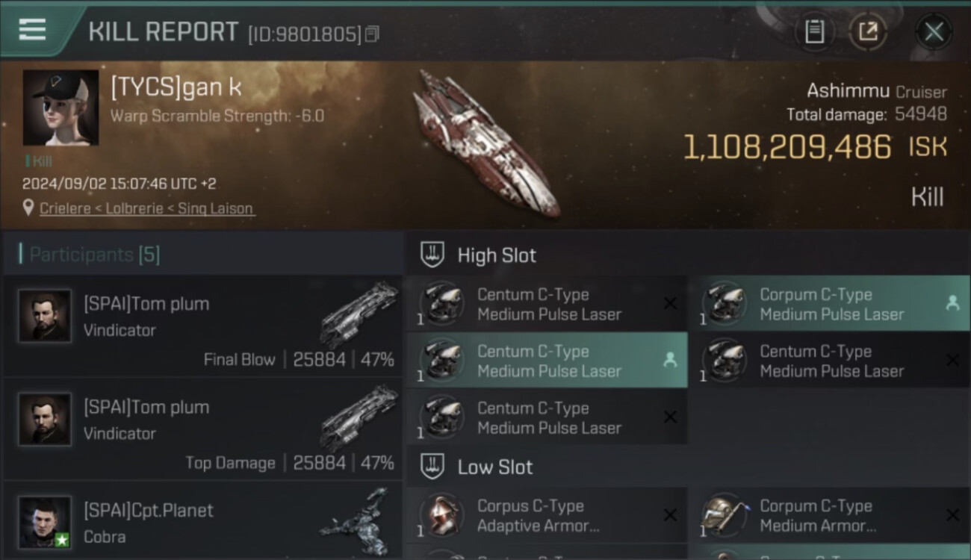Select highlighted Corpum C-Type Medium Pulse Laser
Screen dimensions: 971x560
coord(829,304)
